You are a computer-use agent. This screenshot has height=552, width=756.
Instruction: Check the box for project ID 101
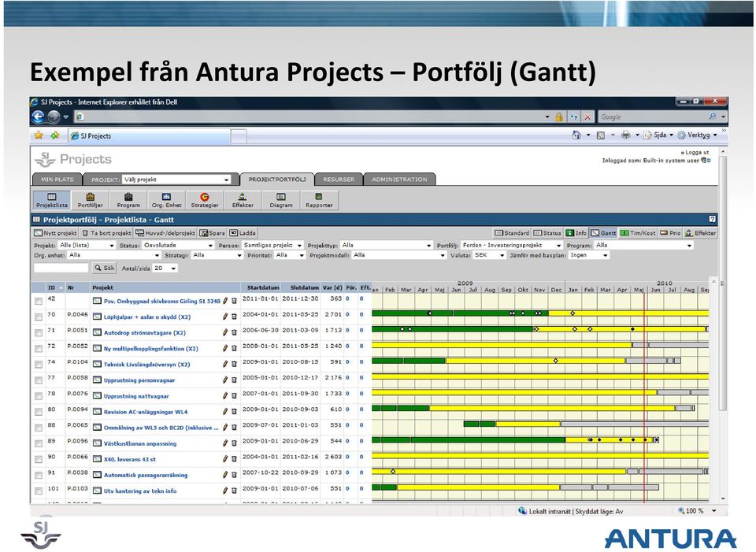click(x=39, y=491)
